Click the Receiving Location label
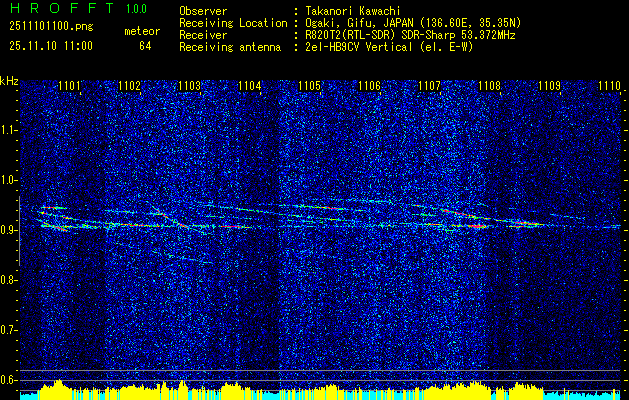Viewport: 629px width, 400px height. click(233, 23)
